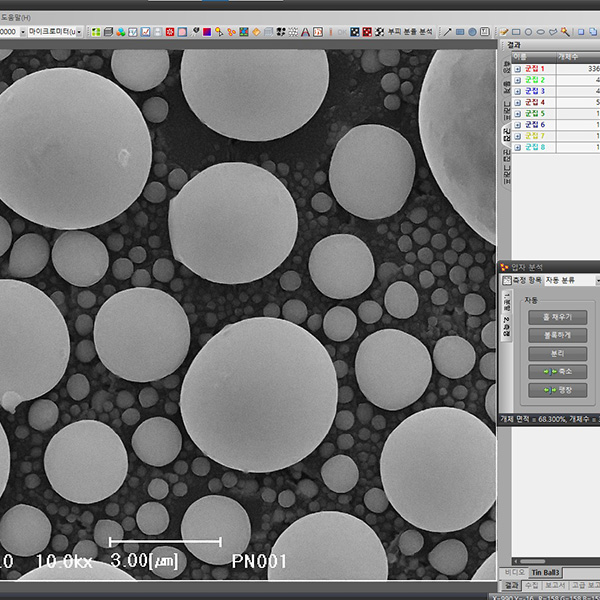Expand the 군집 8 tree row
The image size is (600, 600).
pyautogui.click(x=518, y=147)
